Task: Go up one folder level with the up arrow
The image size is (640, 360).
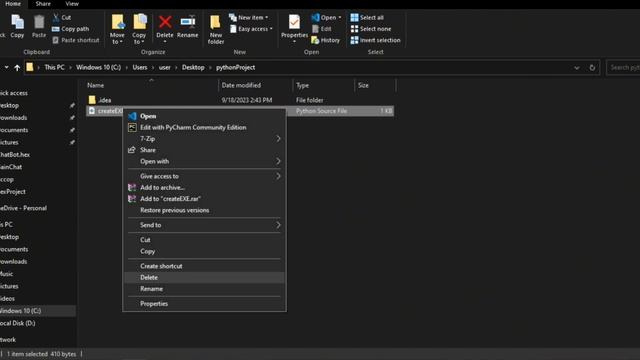Action: [17, 68]
